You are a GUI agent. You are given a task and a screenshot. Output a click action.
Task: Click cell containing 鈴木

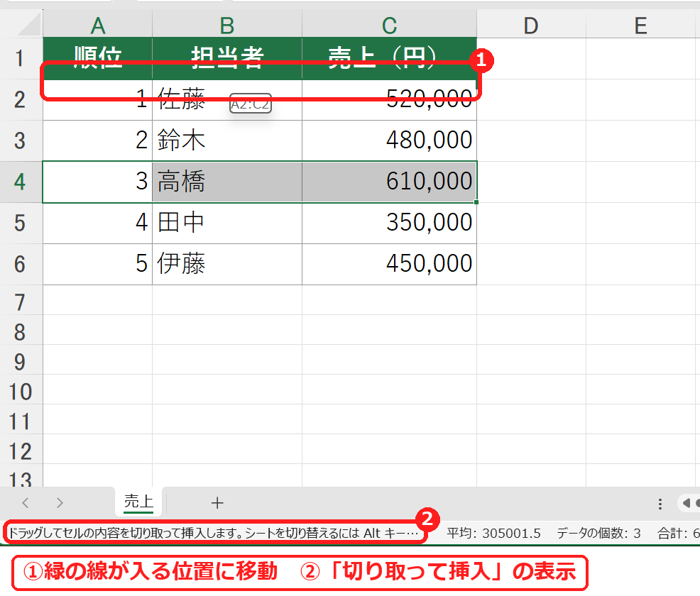click(227, 140)
